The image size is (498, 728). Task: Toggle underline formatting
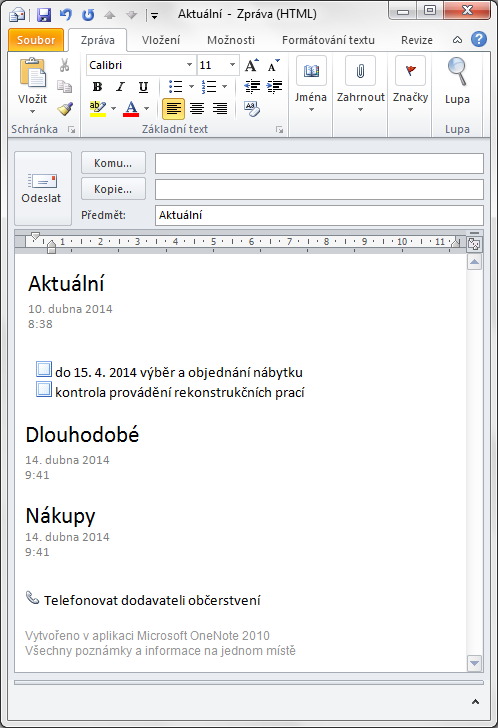click(143, 87)
